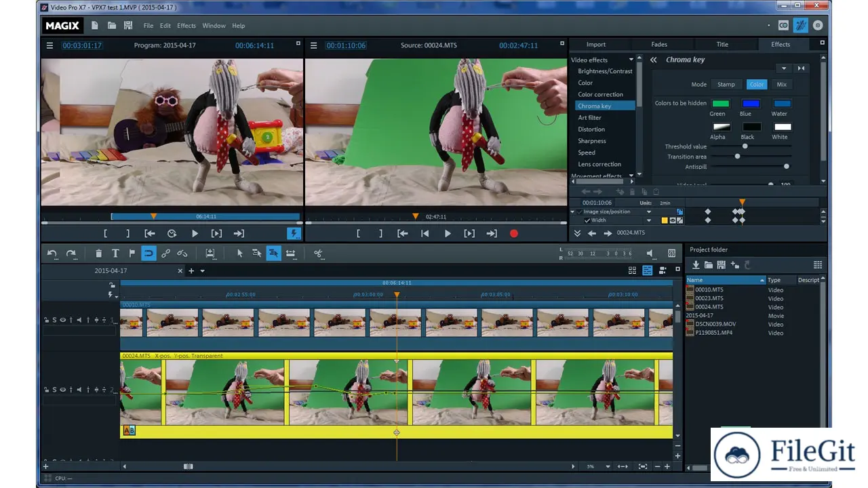Click the Split scissors icon

click(318, 253)
